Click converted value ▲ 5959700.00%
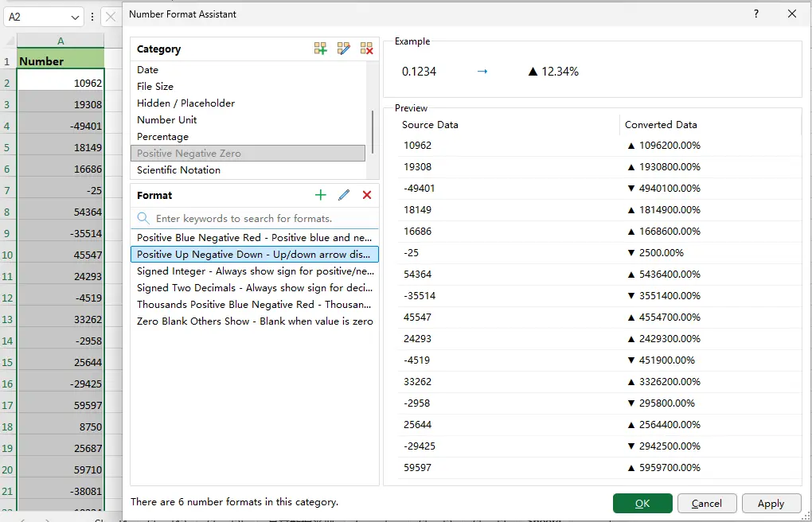 click(x=663, y=468)
